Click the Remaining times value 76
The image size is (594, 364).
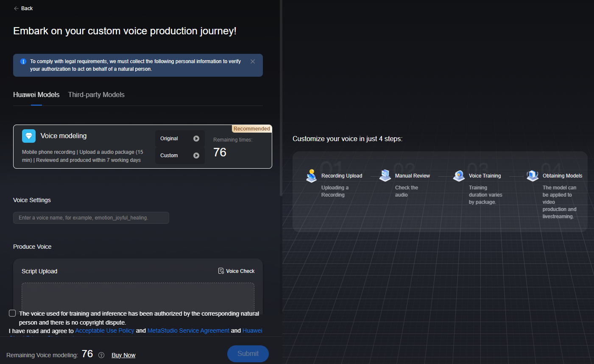(220, 153)
